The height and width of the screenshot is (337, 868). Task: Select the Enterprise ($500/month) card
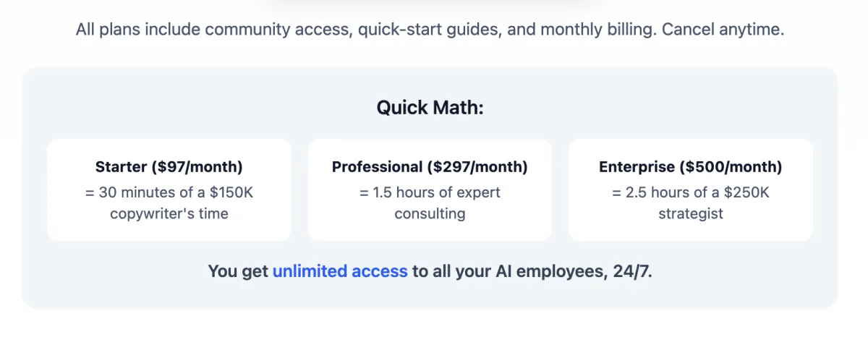click(x=691, y=189)
